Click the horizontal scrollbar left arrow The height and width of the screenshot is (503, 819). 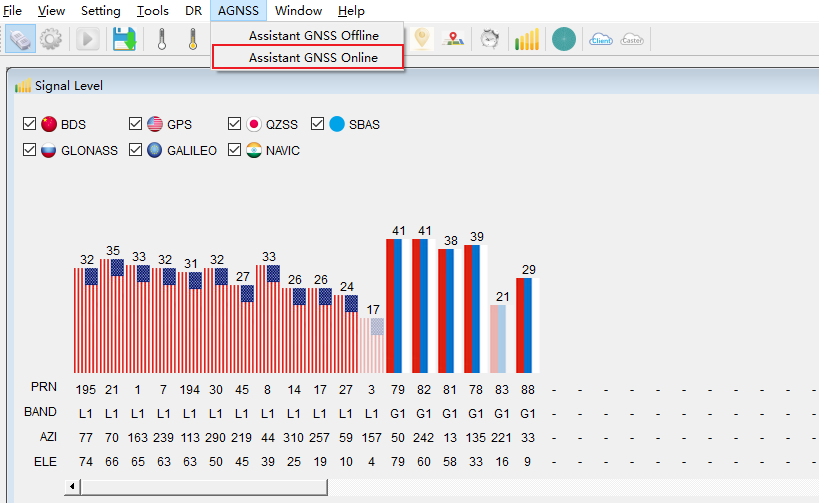71,486
